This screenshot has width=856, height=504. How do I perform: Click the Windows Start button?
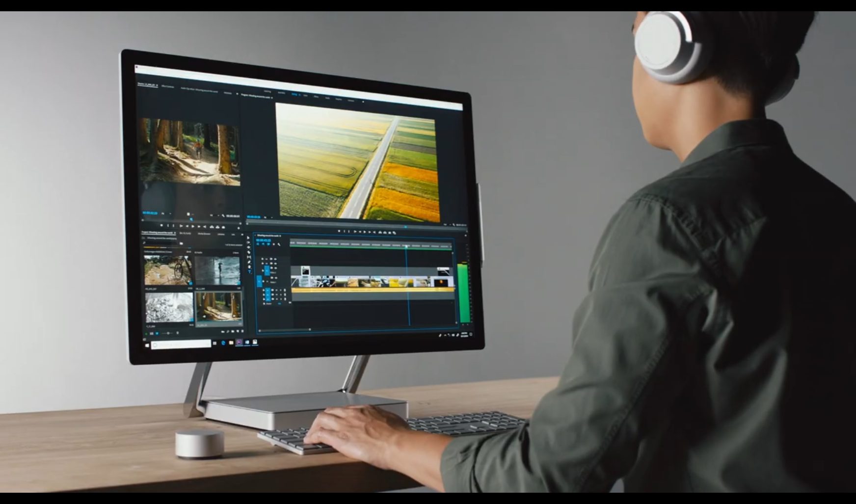pos(147,345)
